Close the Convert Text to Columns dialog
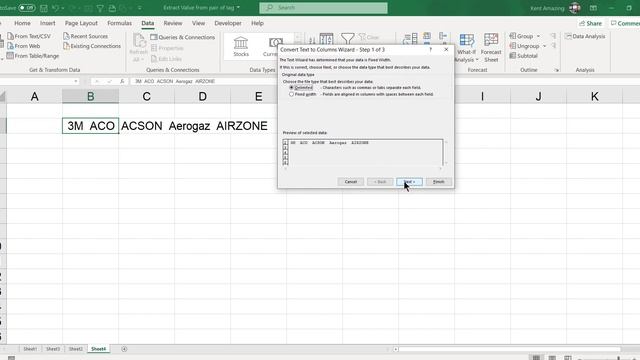This screenshot has width=640, height=360. click(x=446, y=49)
